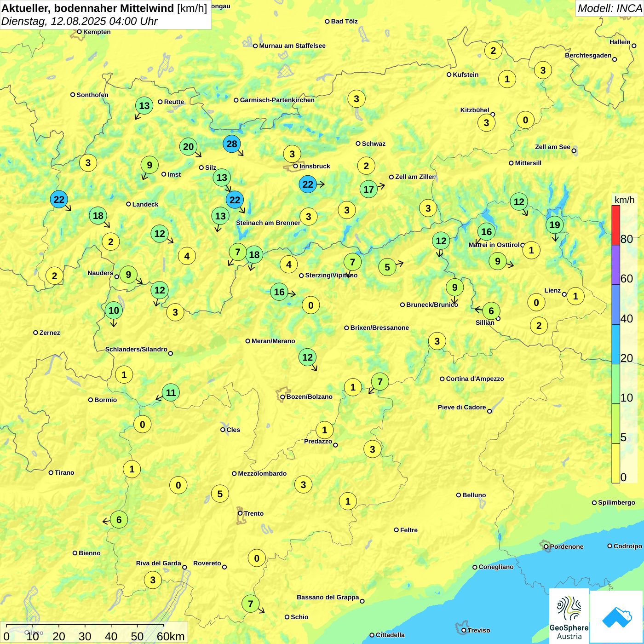Select the 17 km/h marker near Zell am Ziller
The image size is (644, 644).
(x=369, y=189)
